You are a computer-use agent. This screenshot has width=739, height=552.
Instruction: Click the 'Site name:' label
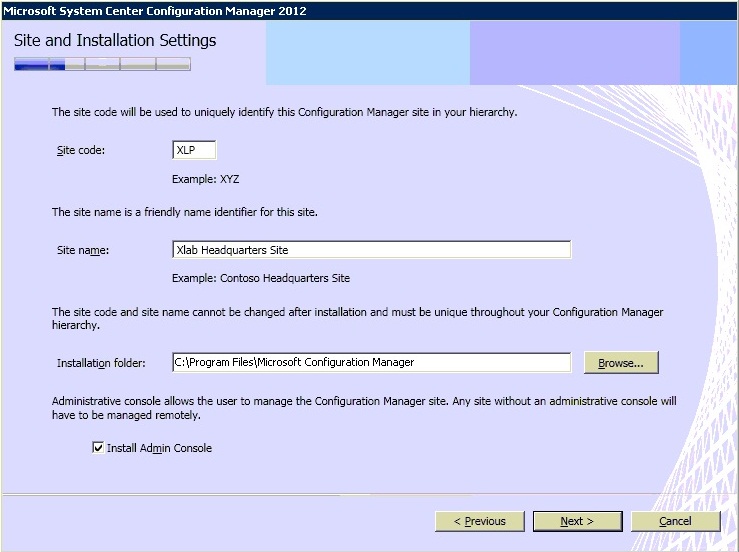(x=83, y=250)
